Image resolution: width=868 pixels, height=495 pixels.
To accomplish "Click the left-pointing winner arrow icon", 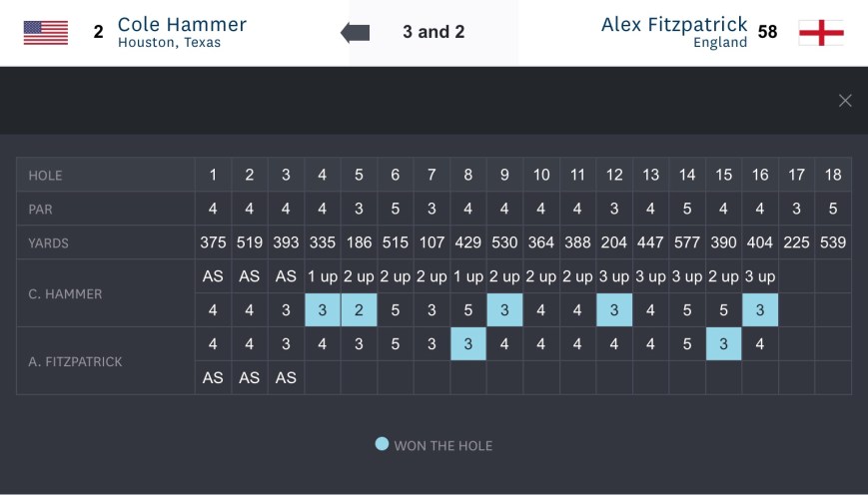I will (x=355, y=32).
